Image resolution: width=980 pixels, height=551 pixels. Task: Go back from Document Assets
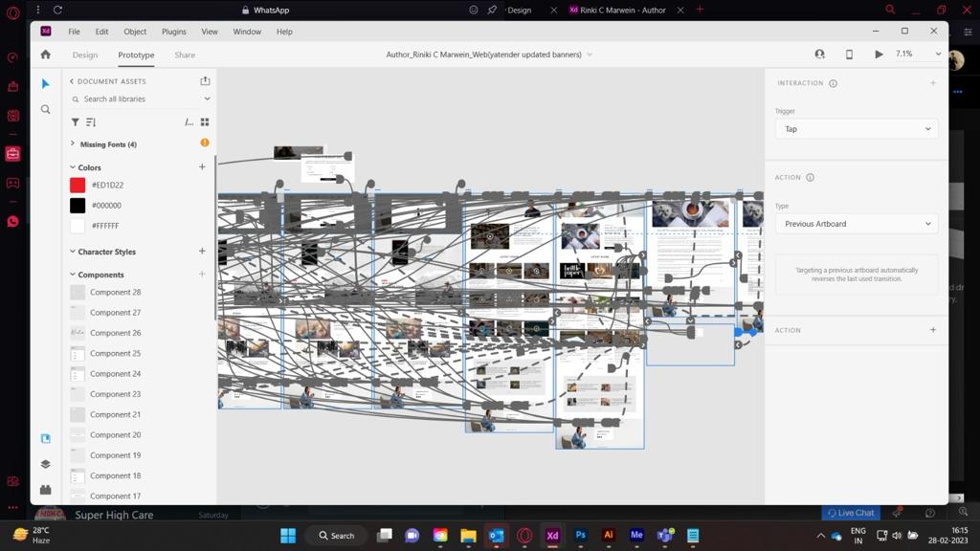pyautogui.click(x=71, y=81)
